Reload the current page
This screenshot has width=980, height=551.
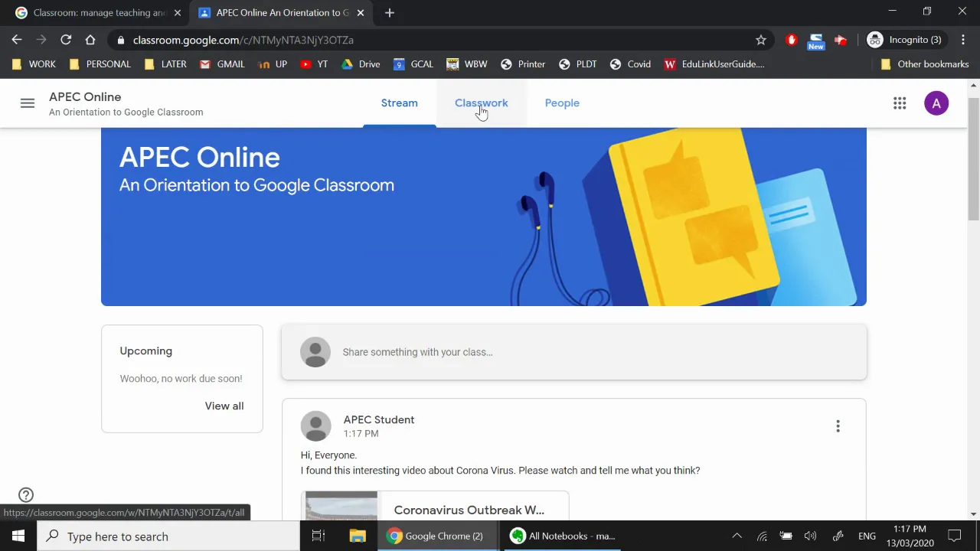click(66, 40)
